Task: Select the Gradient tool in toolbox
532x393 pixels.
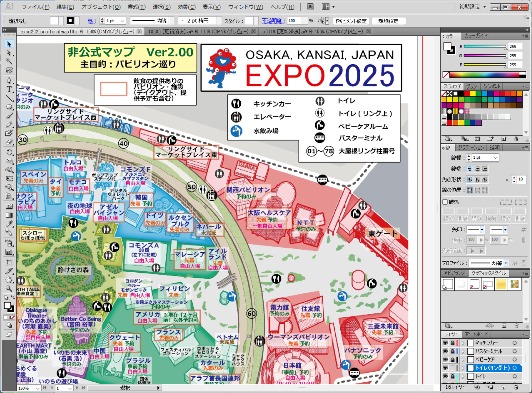Action: click(x=9, y=215)
